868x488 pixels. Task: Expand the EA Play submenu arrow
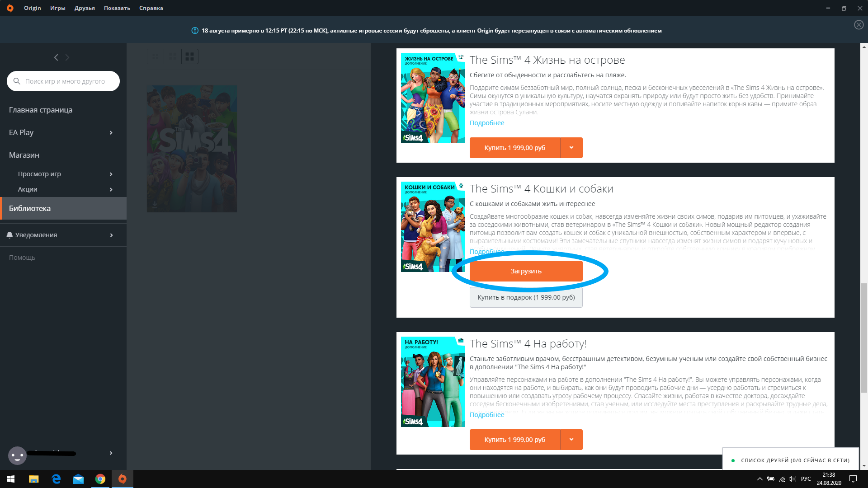pyautogui.click(x=111, y=132)
